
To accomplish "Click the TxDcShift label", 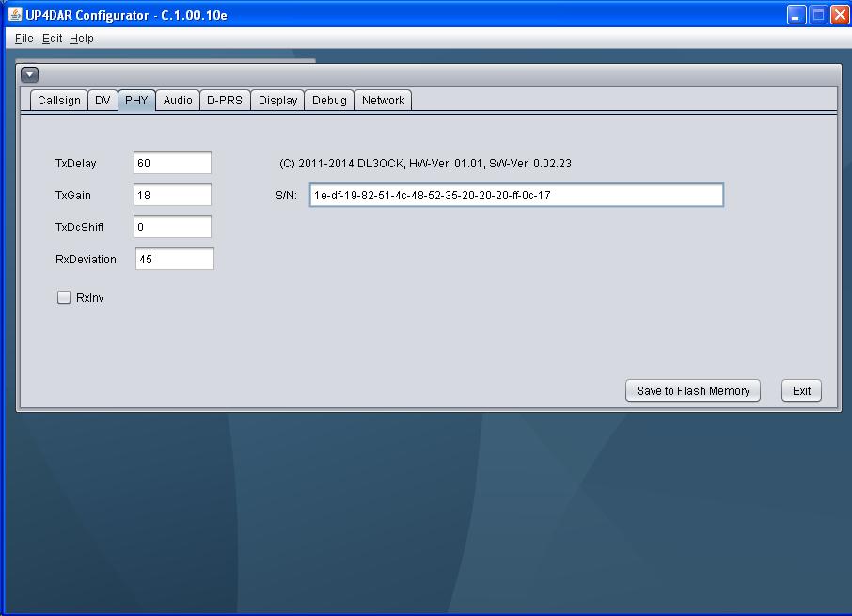I will (x=79, y=228).
